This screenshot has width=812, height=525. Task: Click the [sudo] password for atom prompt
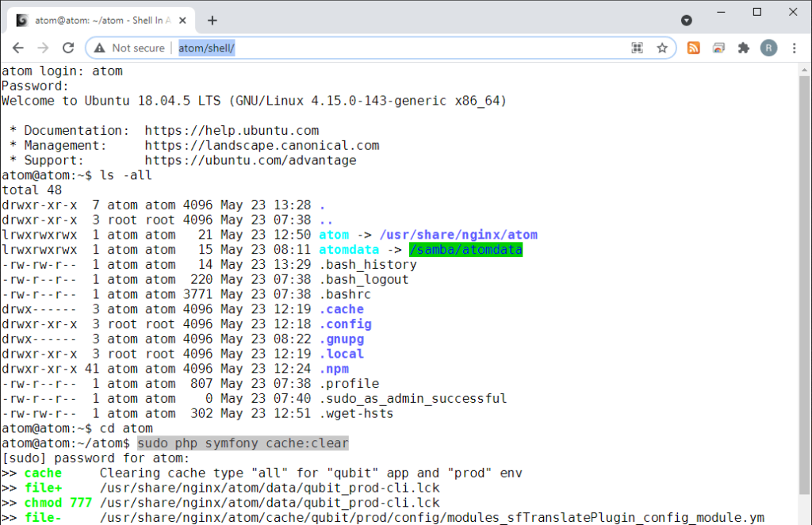click(96, 458)
